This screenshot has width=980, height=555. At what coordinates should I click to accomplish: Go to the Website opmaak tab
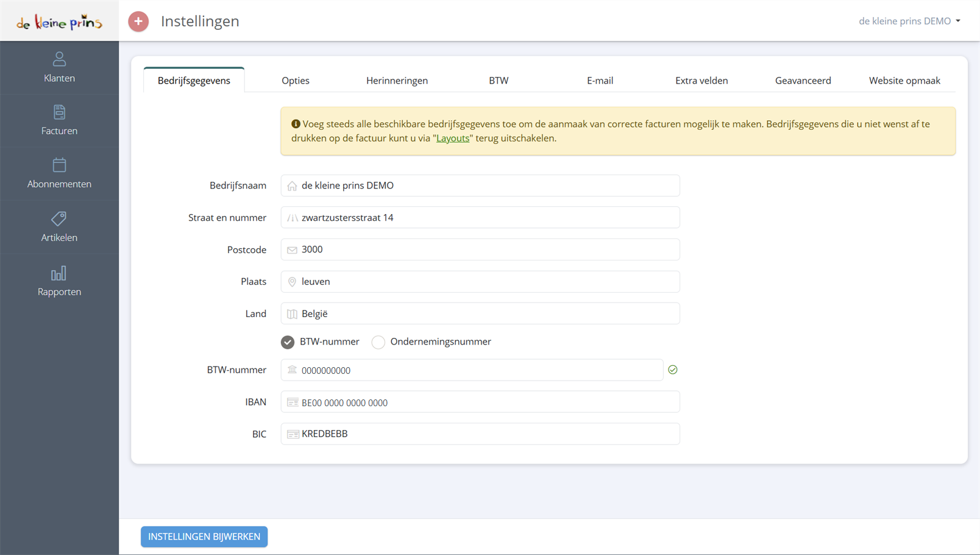tap(904, 81)
